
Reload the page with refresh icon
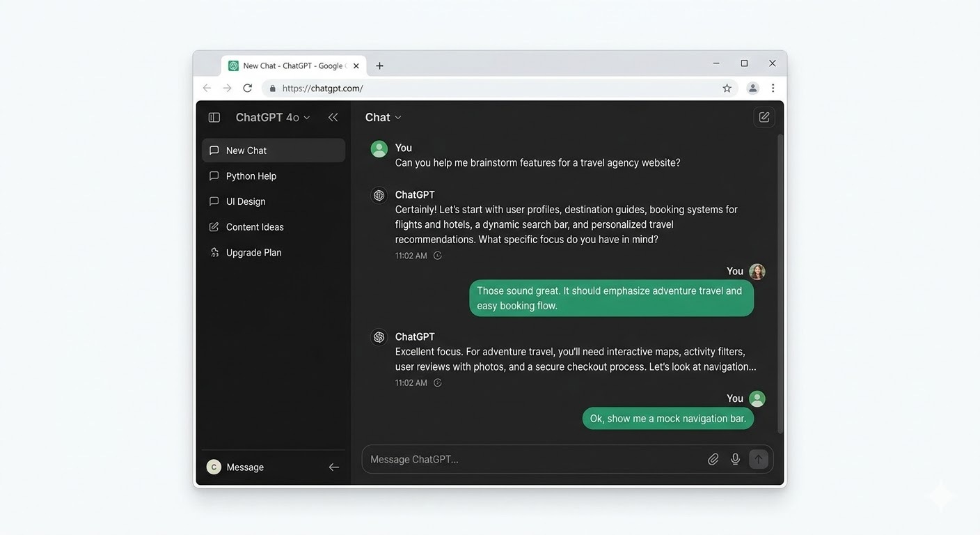[248, 88]
